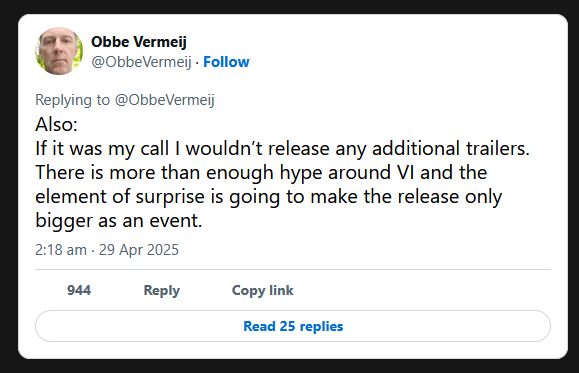Viewport: 579px width, 373px height.
Task: Click the 'Also:' line of the tweet
Action: 56,124
